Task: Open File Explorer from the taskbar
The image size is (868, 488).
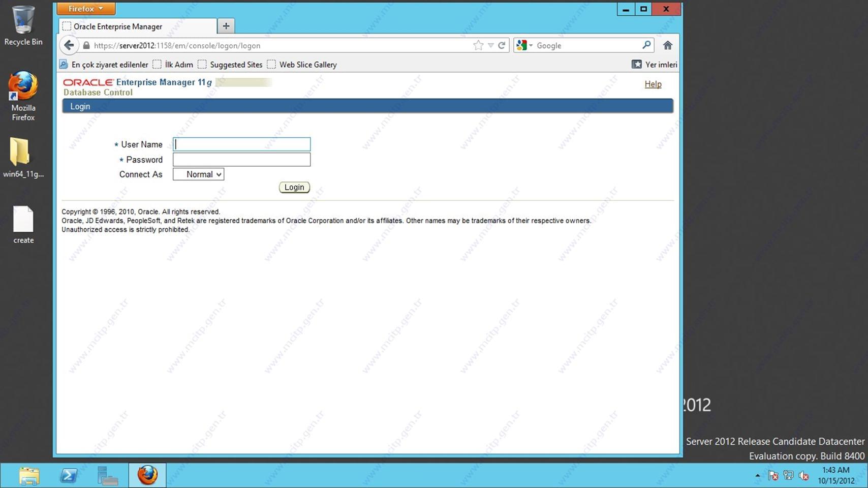Action: [29, 476]
